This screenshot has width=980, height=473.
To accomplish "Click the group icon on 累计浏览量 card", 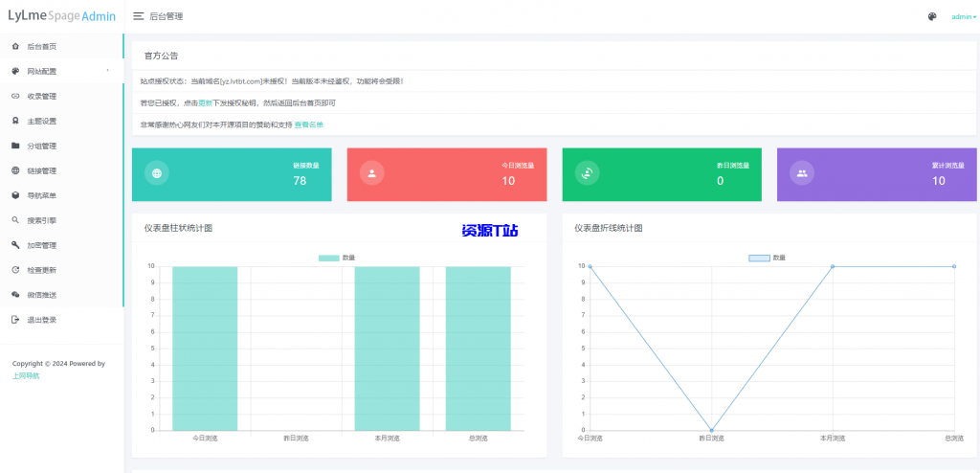I will click(802, 174).
